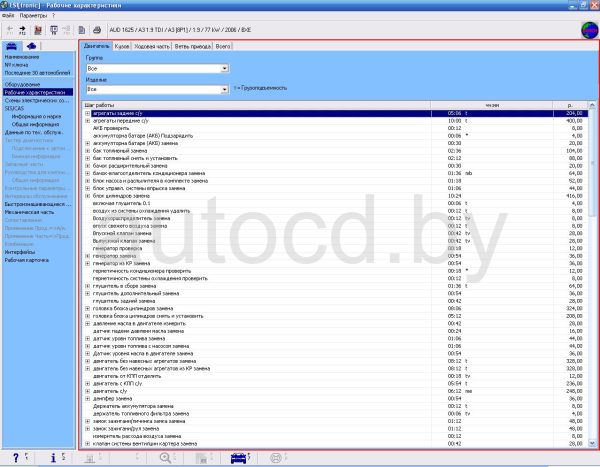Expand 'глушитель в сборе замена' row
Image resolution: width=600 pixels, height=467 pixels.
[x=88, y=286]
